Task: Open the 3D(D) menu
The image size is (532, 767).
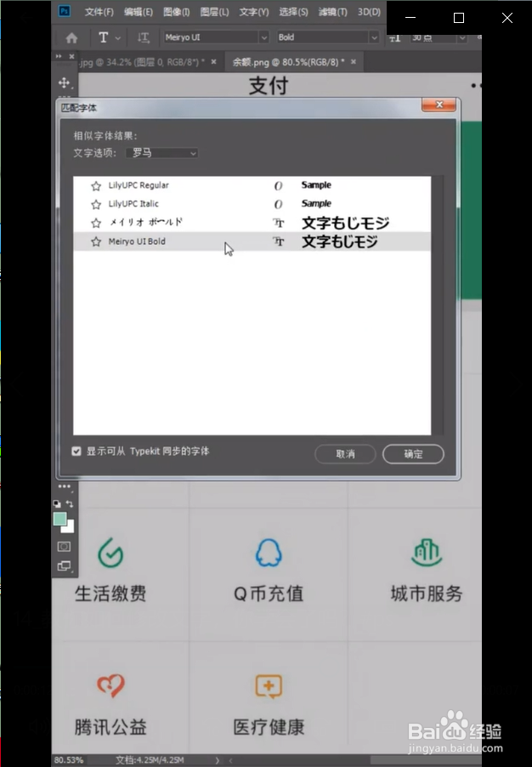Action: pos(369,12)
